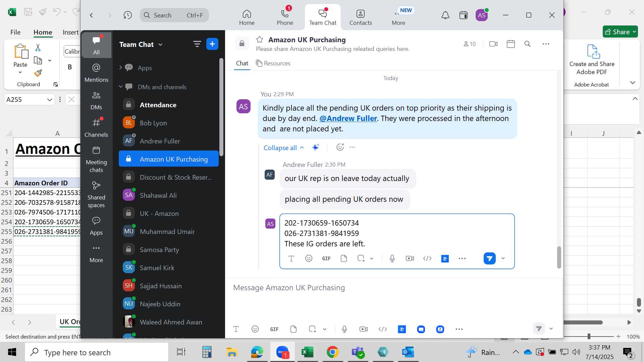
Task: Open the Excel File menu
Action: click(x=15, y=32)
